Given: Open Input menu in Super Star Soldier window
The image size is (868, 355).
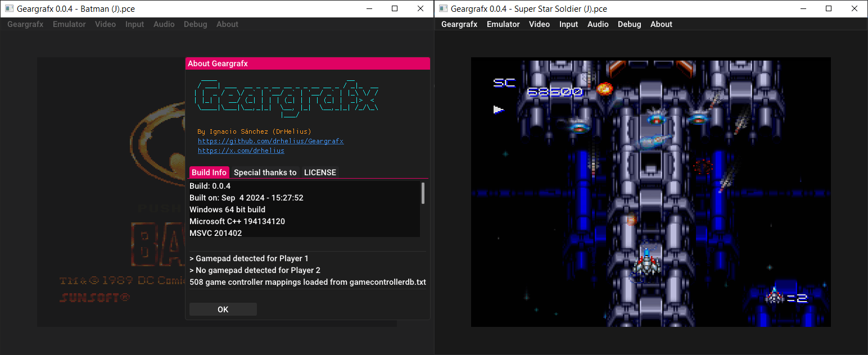Looking at the screenshot, I should coord(569,24).
